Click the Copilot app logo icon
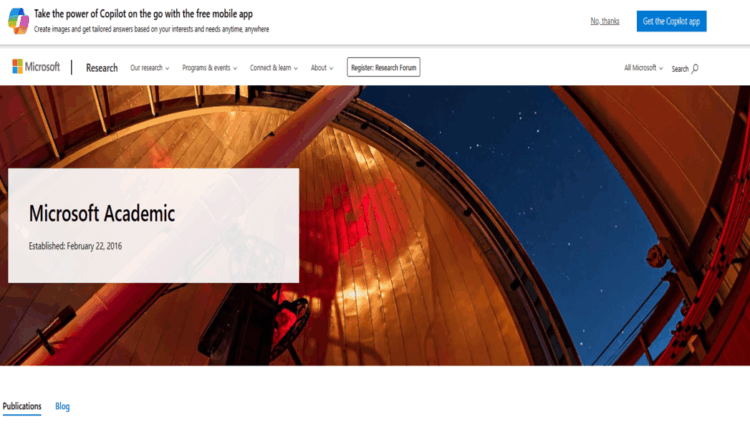 (18, 21)
